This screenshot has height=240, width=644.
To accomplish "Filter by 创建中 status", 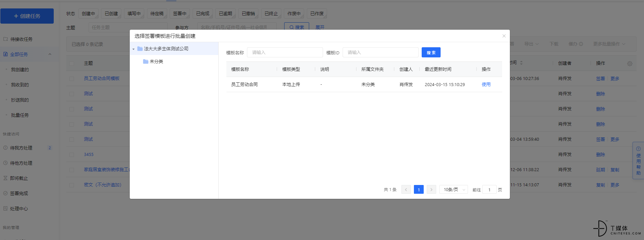I will pos(88,14).
